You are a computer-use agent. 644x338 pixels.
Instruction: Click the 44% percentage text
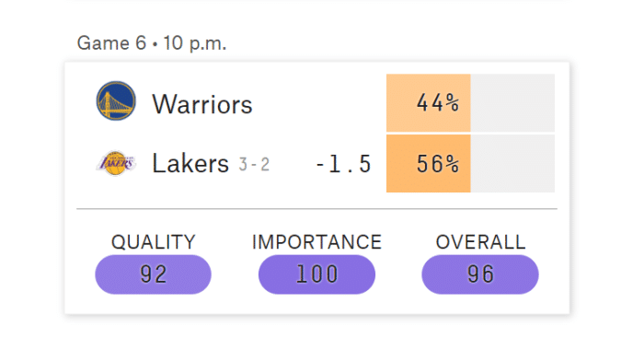pyautogui.click(x=438, y=103)
